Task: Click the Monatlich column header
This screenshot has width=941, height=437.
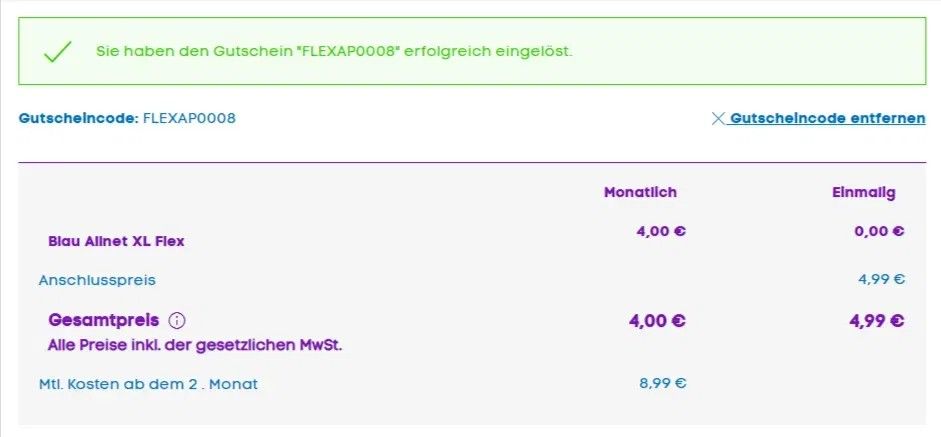Action: tap(640, 192)
